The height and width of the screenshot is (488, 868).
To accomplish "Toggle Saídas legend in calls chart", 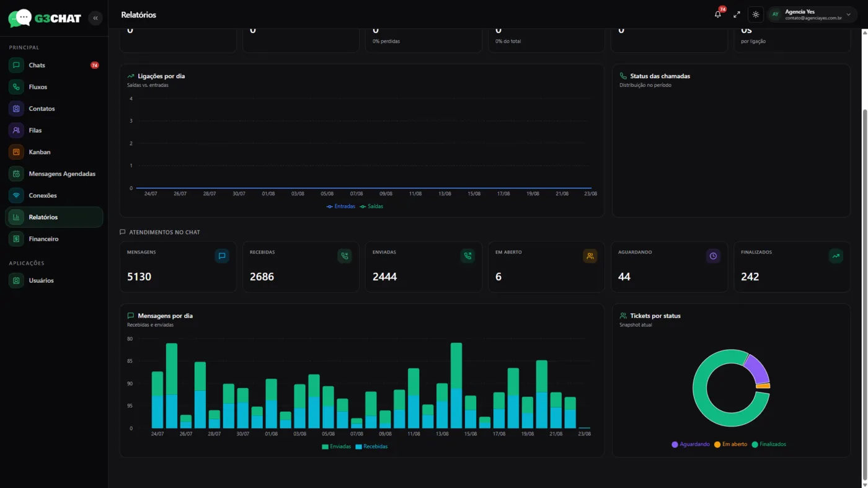I will (371, 206).
